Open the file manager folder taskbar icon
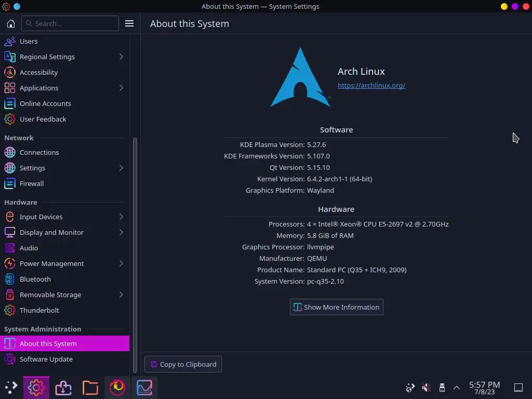The image size is (532, 399). click(x=90, y=388)
